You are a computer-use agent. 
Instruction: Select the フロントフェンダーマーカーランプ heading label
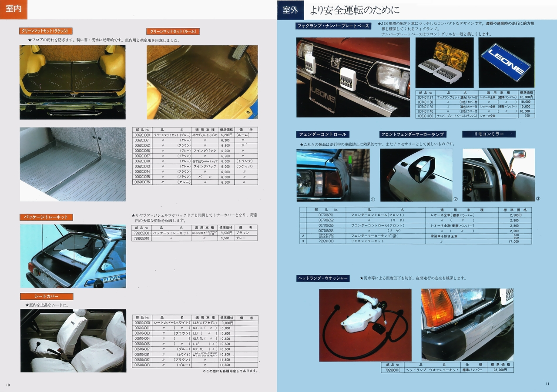(413, 134)
